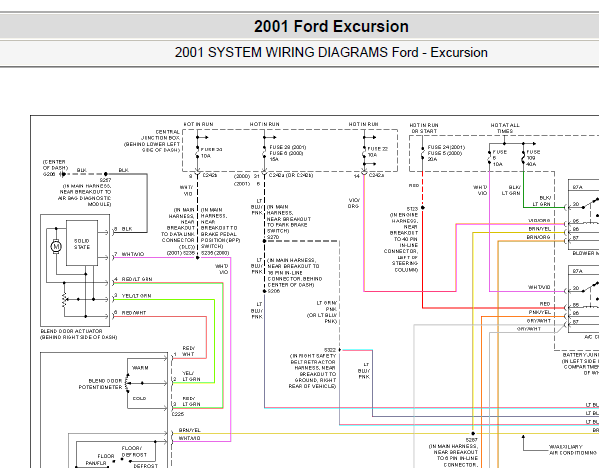
Task: Select the 'SOLID STATE' box label
Action: 82,244
